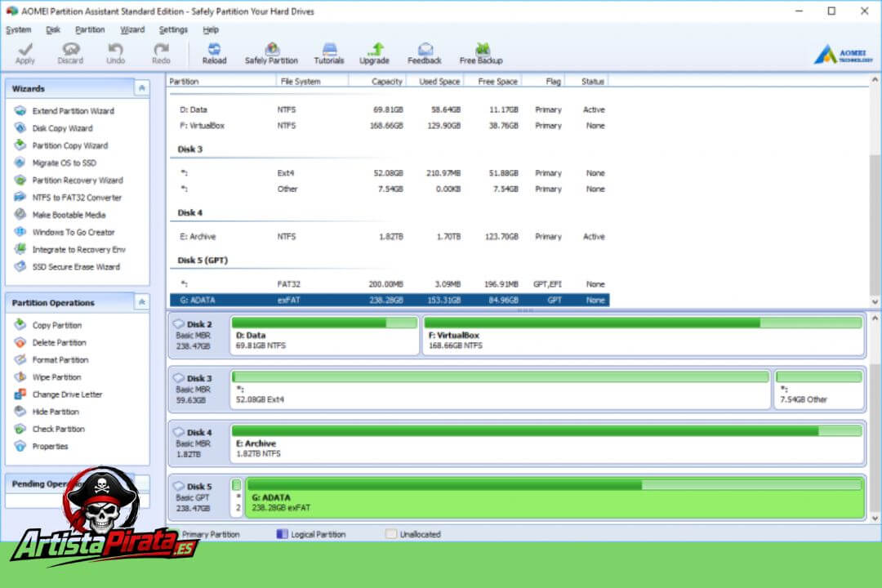The height and width of the screenshot is (588, 882).
Task: Click disk map scrollbar down arrow
Action: point(875,519)
